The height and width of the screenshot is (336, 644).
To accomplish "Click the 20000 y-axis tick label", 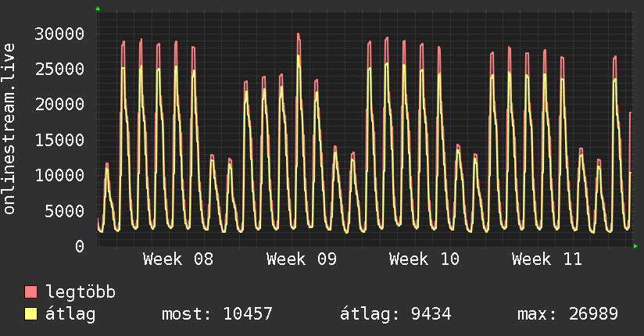I will click(x=59, y=105).
